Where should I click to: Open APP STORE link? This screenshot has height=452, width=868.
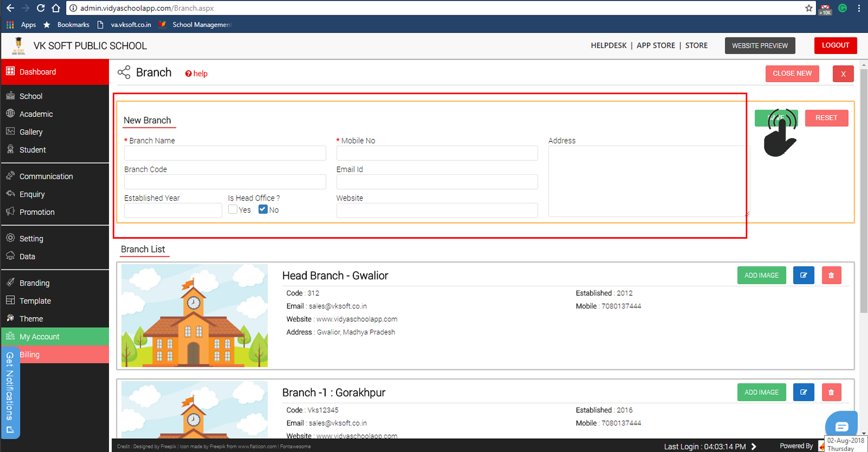pos(656,46)
